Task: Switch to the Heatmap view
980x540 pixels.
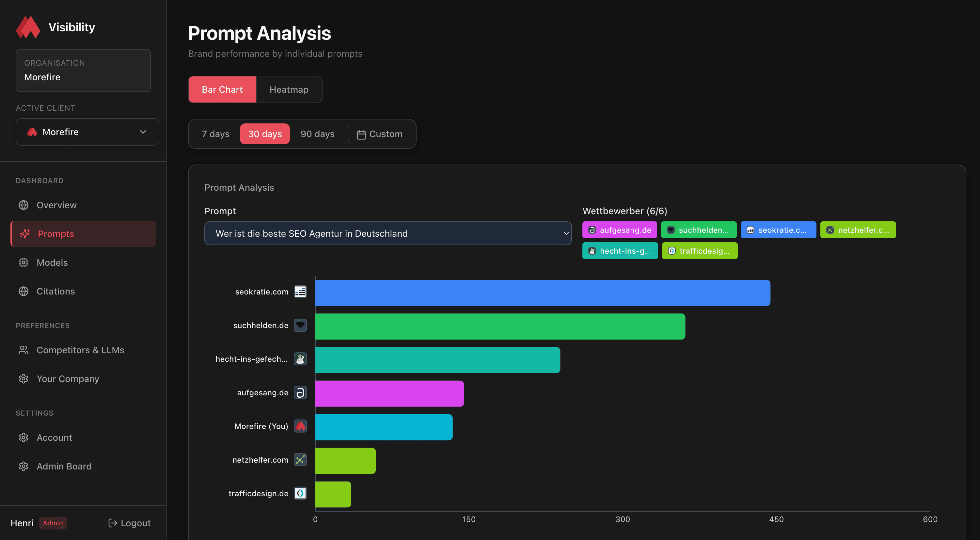Action: tap(289, 89)
